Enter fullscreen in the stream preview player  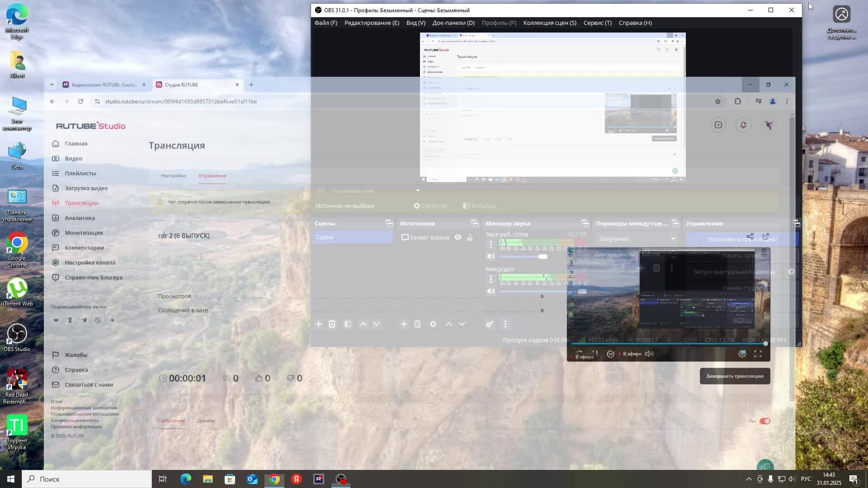coord(758,354)
